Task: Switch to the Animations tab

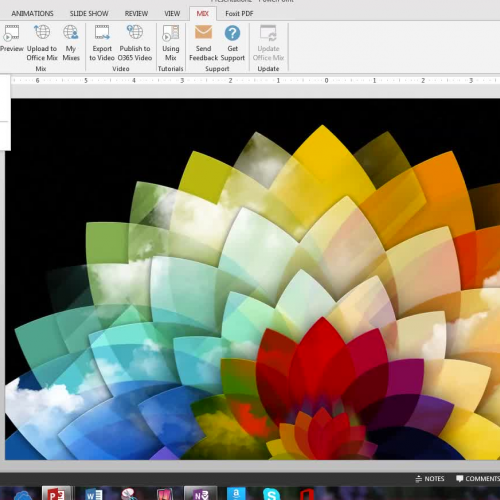Action: click(x=32, y=14)
